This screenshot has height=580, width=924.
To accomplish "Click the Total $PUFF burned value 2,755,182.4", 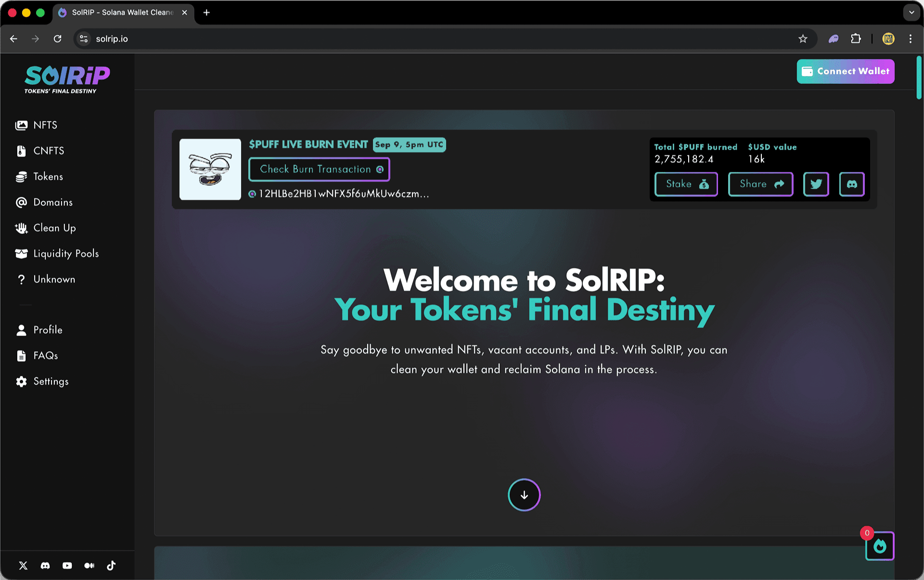I will (684, 159).
